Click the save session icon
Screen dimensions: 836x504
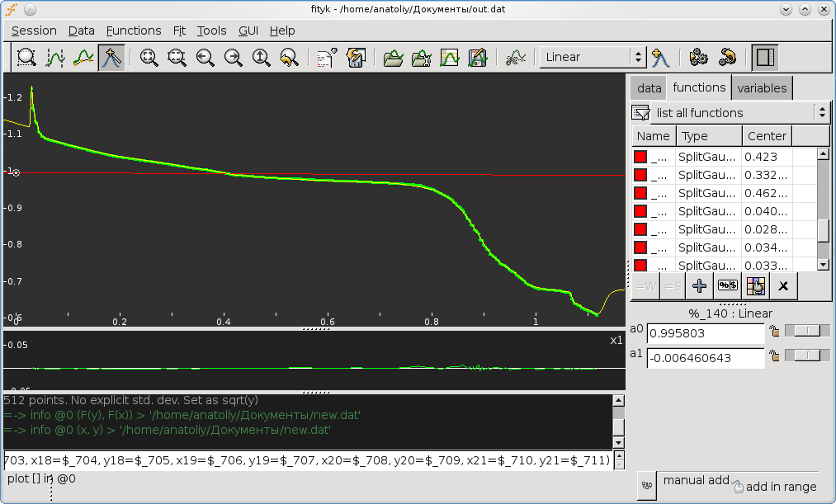(x=355, y=57)
